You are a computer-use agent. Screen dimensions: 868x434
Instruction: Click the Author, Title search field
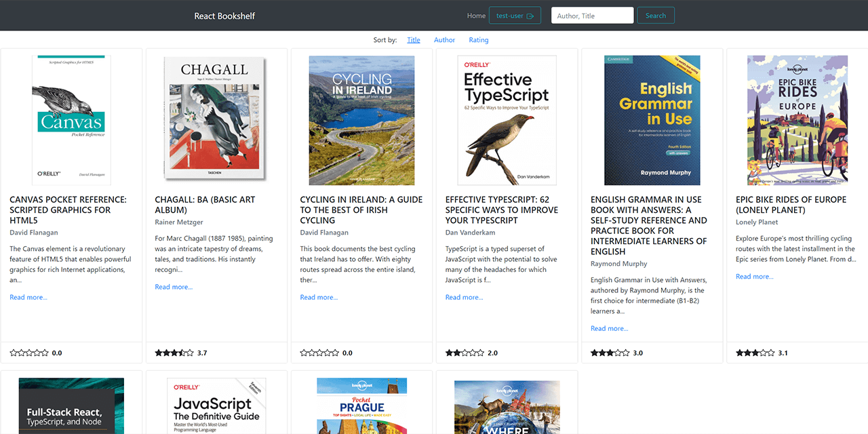[x=592, y=15]
